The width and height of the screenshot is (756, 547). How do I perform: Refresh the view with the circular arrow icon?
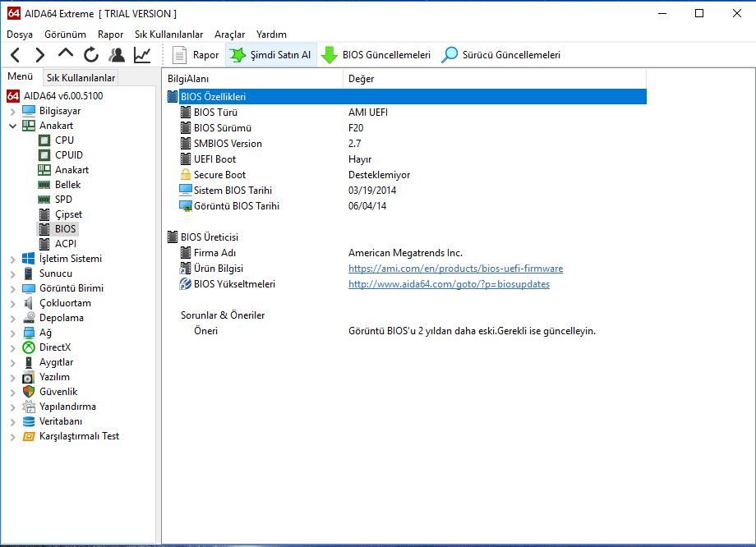point(91,55)
